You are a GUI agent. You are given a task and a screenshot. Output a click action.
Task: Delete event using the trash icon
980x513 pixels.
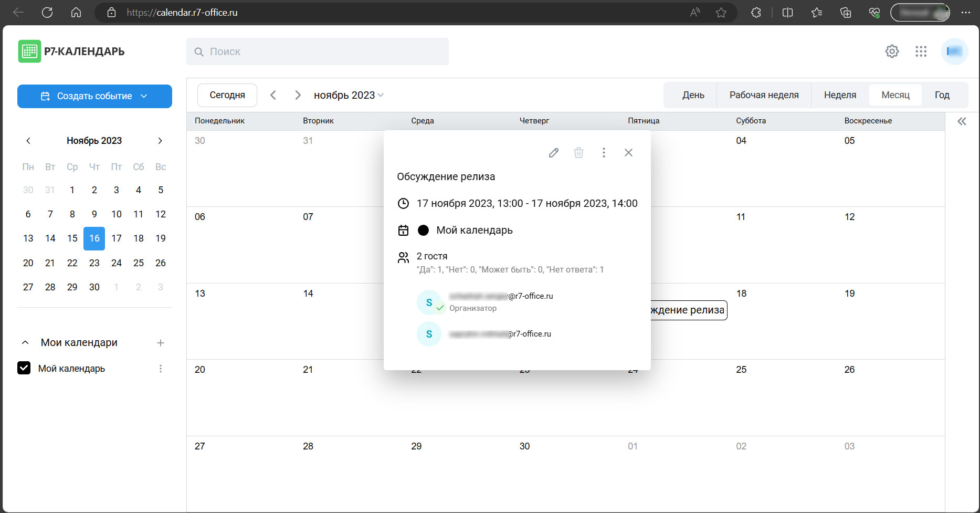(578, 153)
